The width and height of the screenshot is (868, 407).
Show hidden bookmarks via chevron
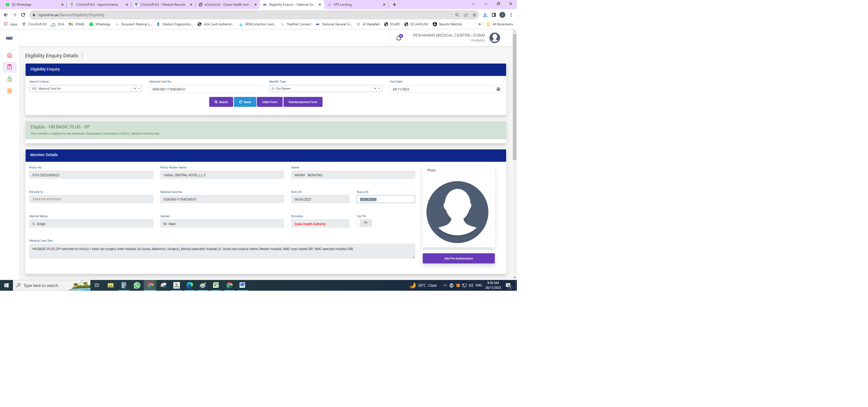point(479,24)
